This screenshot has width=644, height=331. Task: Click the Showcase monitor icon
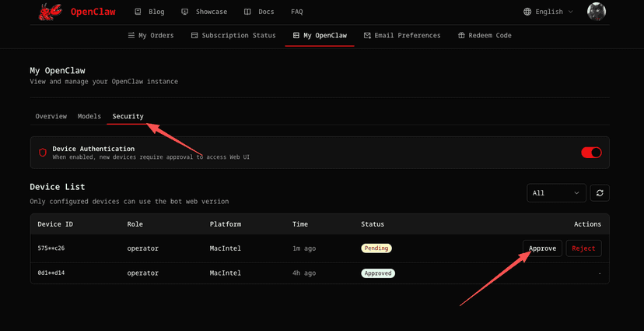(x=185, y=12)
